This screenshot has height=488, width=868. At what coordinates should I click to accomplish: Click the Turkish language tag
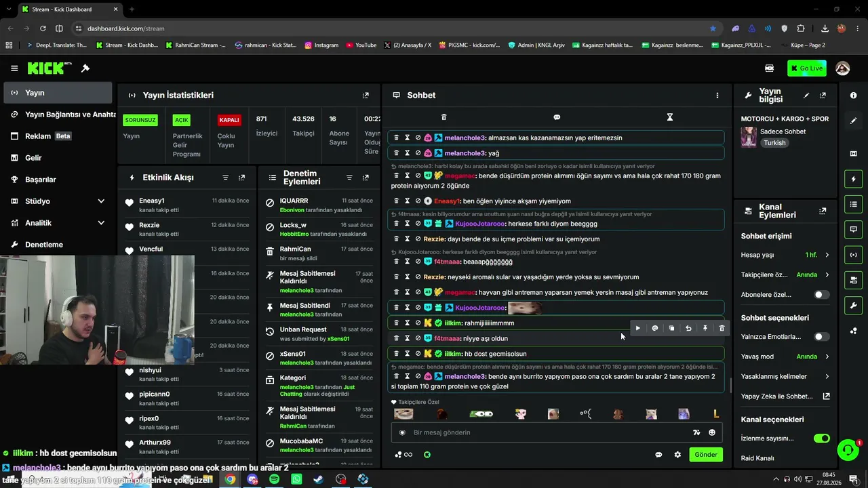pos(774,143)
